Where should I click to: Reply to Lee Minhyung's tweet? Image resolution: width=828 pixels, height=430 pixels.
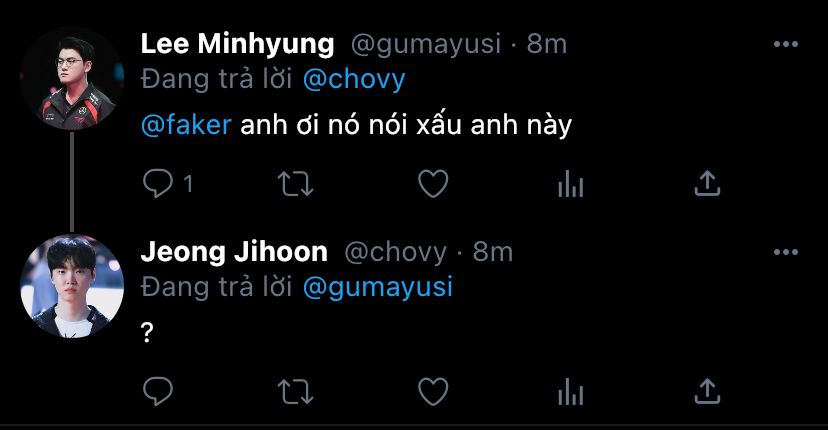(x=158, y=184)
